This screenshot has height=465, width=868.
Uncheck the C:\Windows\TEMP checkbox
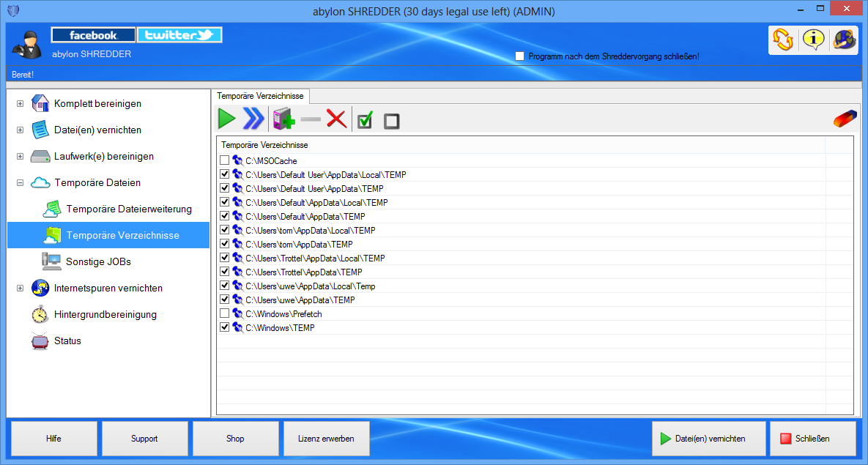[x=224, y=327]
